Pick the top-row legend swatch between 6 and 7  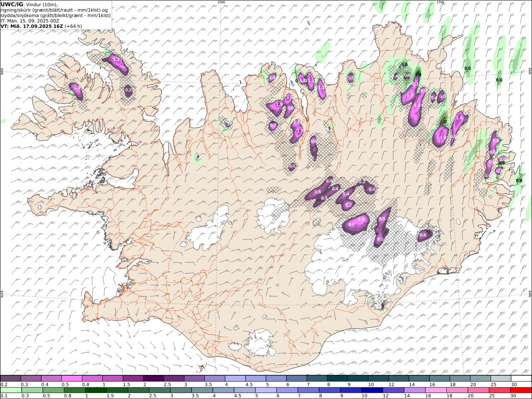point(296,378)
